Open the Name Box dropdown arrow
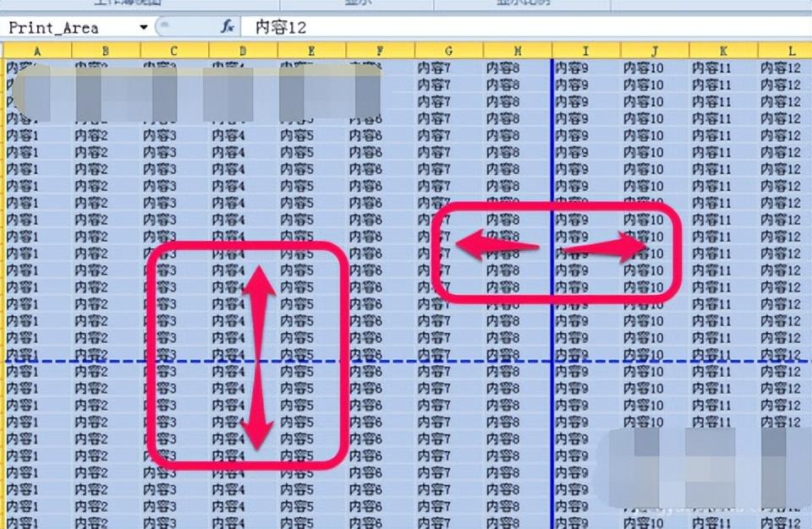This screenshot has height=529, width=812. (x=144, y=27)
